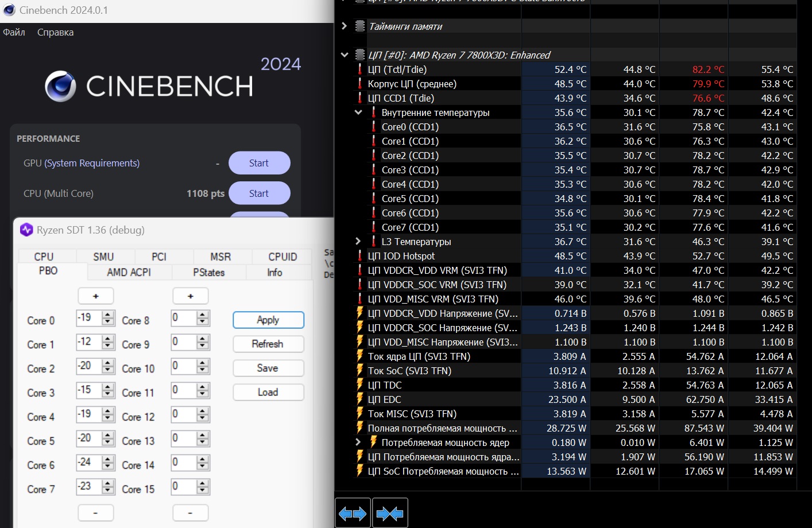Click the thermometer icon beside Core0 (CCD1)

(374, 127)
